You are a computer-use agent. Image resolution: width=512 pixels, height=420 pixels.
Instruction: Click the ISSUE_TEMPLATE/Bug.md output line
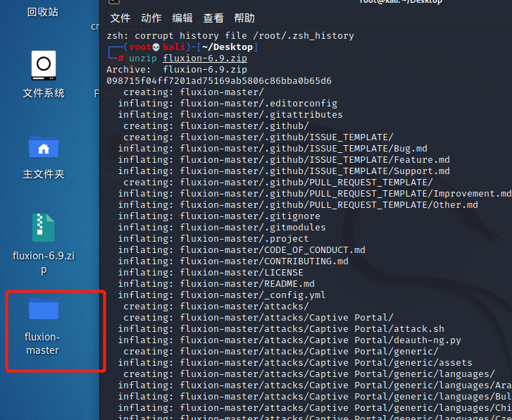(x=273, y=149)
